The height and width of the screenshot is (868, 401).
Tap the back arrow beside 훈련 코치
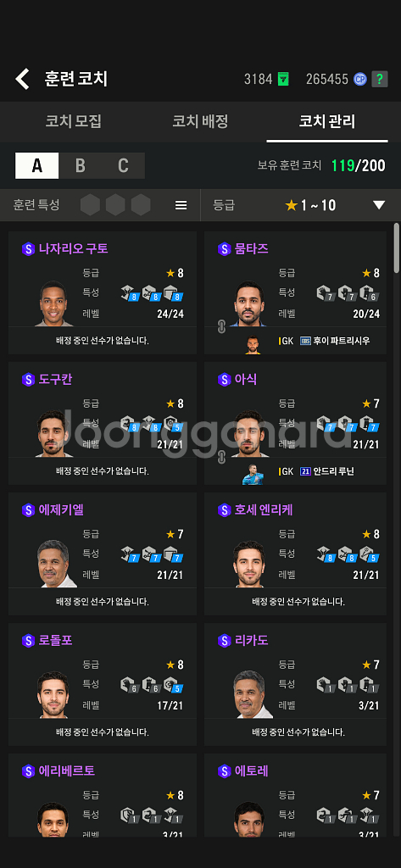[x=22, y=79]
